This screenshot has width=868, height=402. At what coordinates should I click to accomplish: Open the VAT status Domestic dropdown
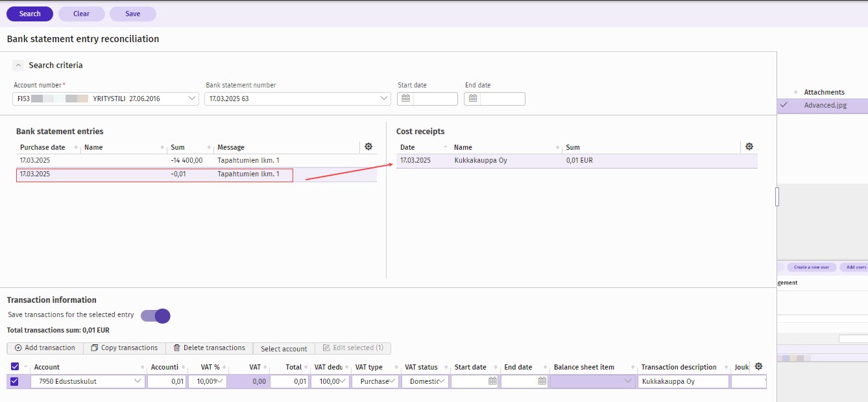[x=443, y=381]
